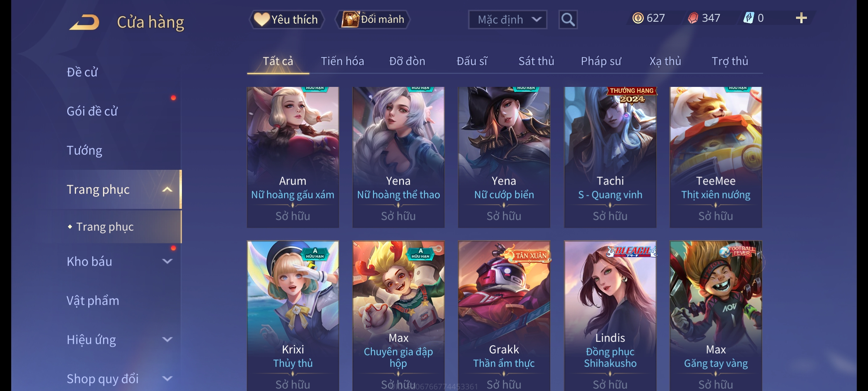
Task: Expand the Shop quy đổi section
Action: (167, 379)
